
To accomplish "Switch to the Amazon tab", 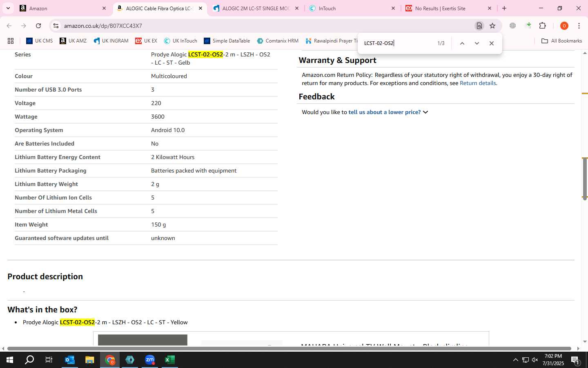I will click(x=63, y=8).
